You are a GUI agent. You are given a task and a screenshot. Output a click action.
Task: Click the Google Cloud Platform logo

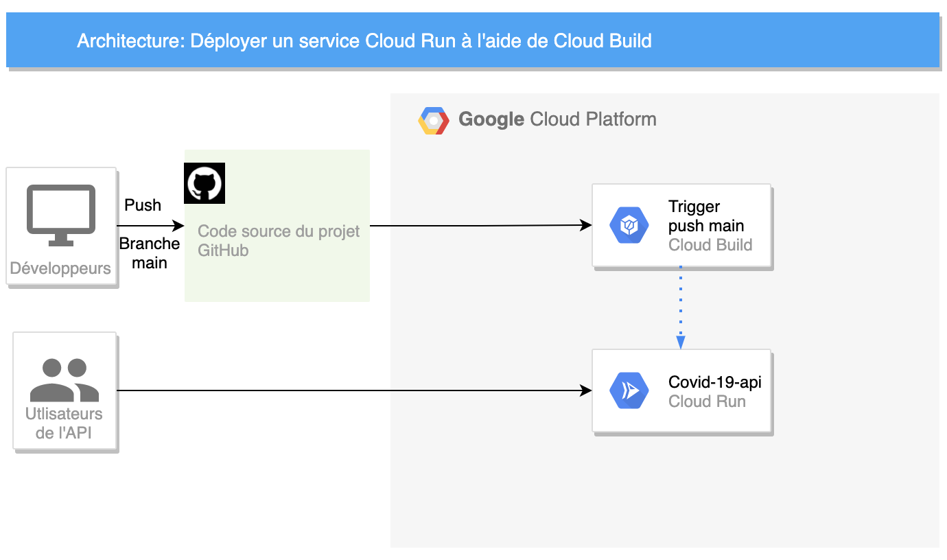tap(434, 120)
